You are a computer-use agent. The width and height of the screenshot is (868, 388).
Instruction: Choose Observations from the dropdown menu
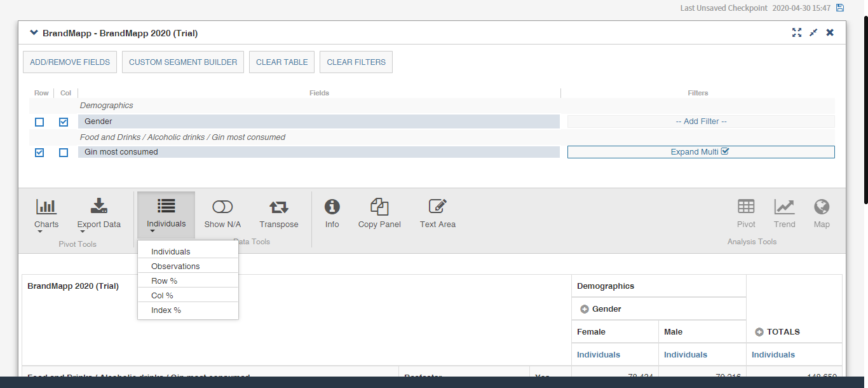[x=188, y=266]
